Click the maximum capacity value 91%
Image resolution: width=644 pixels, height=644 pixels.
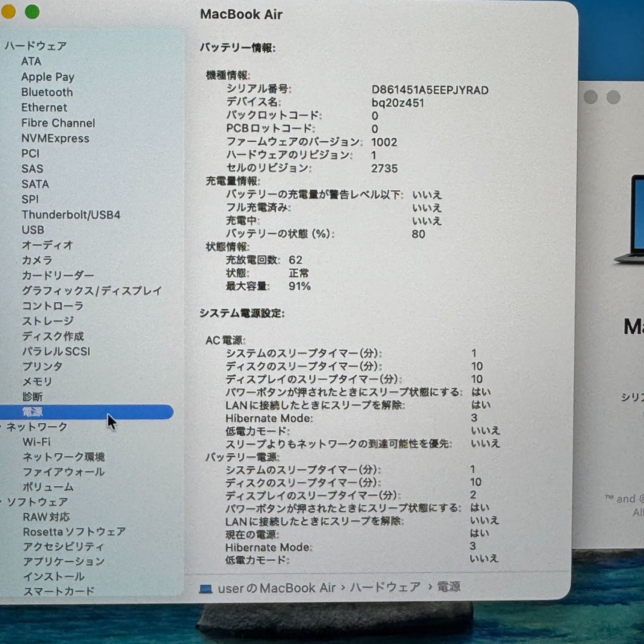(299, 286)
